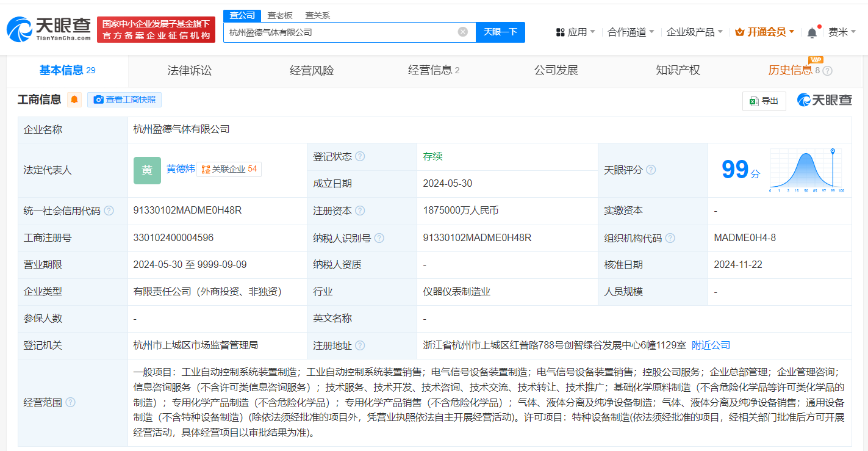Click help icon next to 历史信息 tab

(x=827, y=71)
